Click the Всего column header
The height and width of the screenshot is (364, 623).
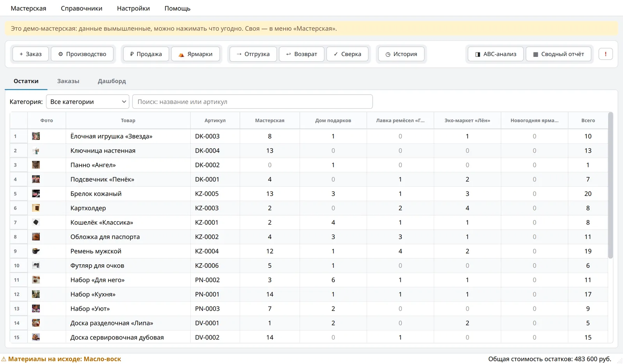tap(588, 120)
